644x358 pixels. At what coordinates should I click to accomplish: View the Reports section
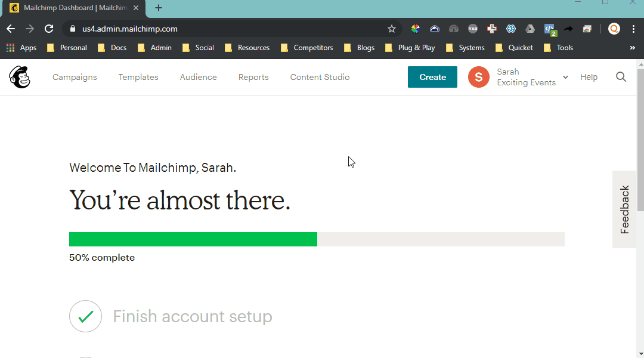click(x=253, y=77)
